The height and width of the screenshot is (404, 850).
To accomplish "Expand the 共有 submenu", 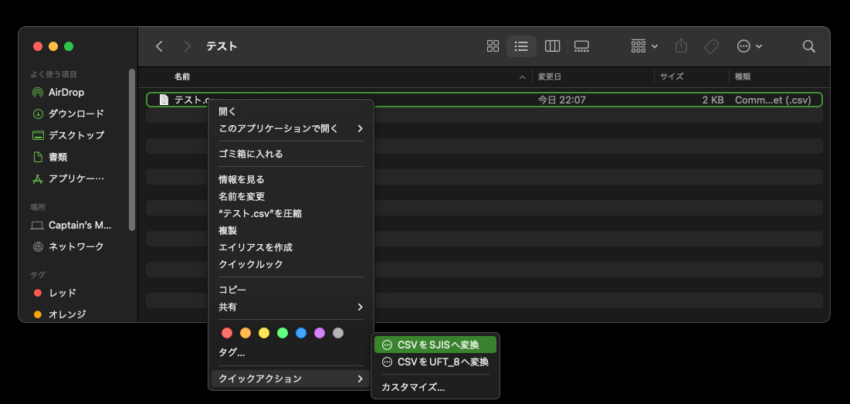I will point(290,307).
